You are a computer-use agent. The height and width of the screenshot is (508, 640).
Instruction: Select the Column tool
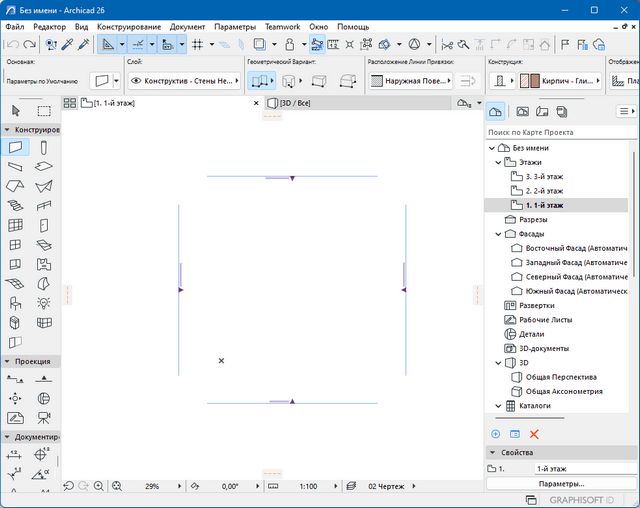45,148
